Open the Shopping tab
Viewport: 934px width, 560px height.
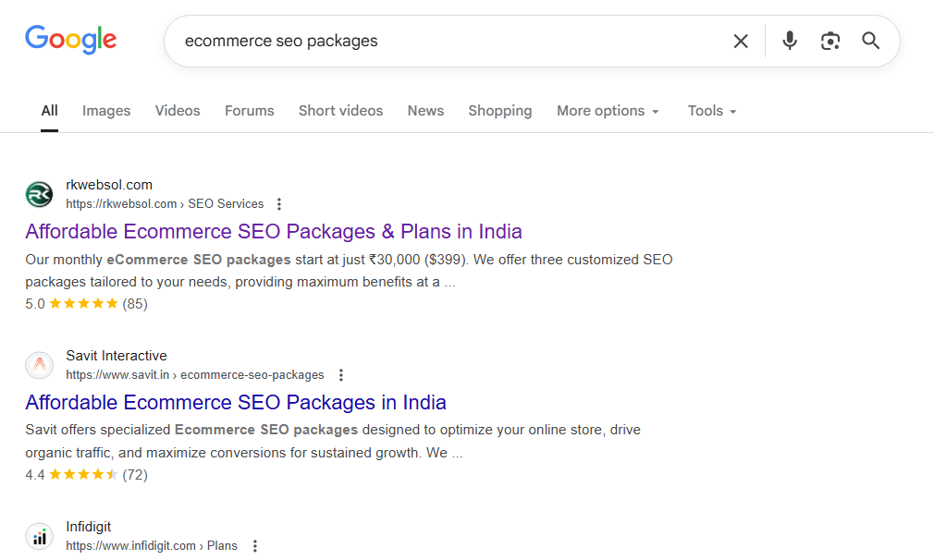point(499,111)
